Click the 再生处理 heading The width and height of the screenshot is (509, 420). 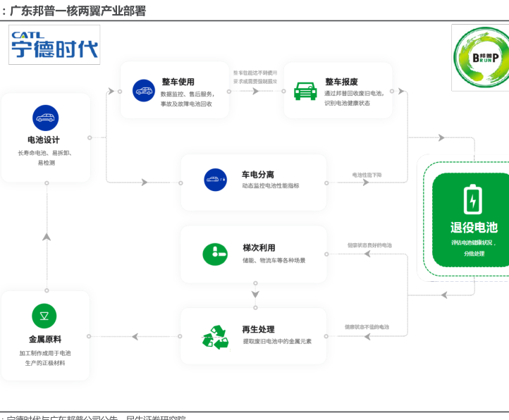pyautogui.click(x=258, y=329)
